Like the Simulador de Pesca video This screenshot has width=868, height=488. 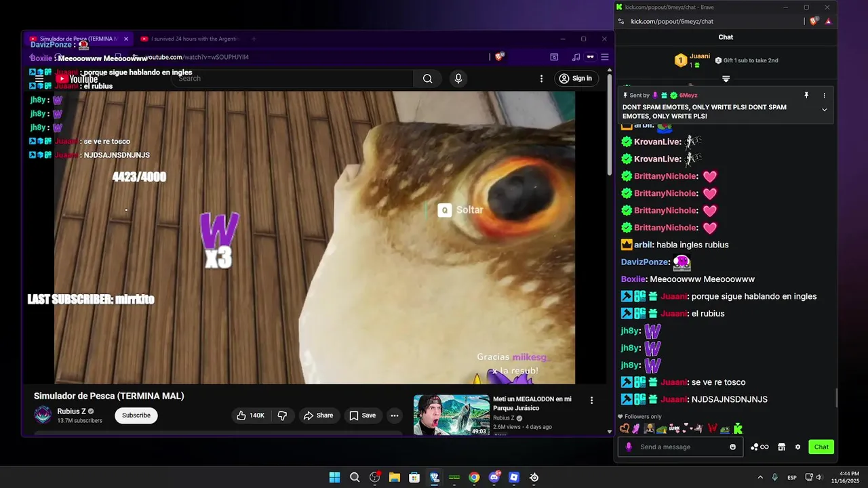point(250,415)
